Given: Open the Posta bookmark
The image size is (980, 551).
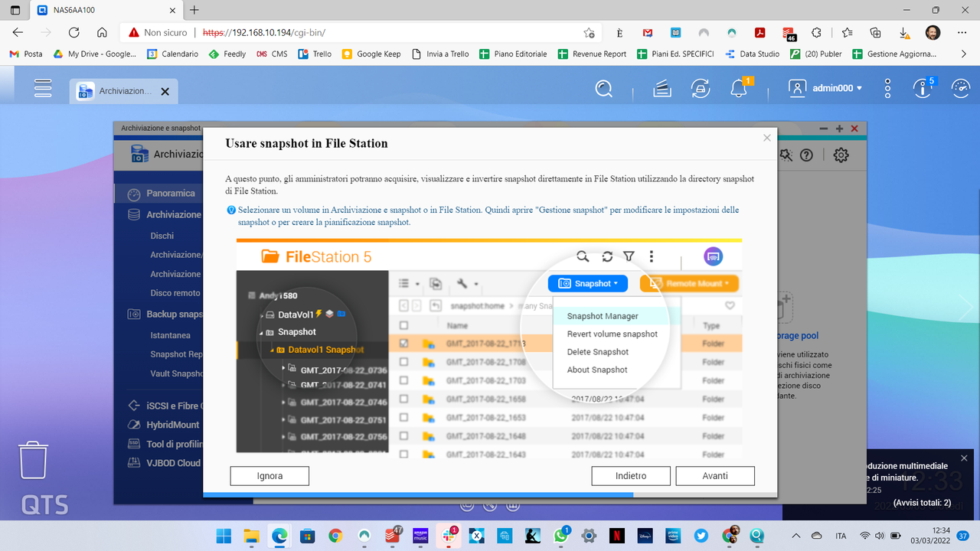Looking at the screenshot, I should pyautogui.click(x=25, y=54).
